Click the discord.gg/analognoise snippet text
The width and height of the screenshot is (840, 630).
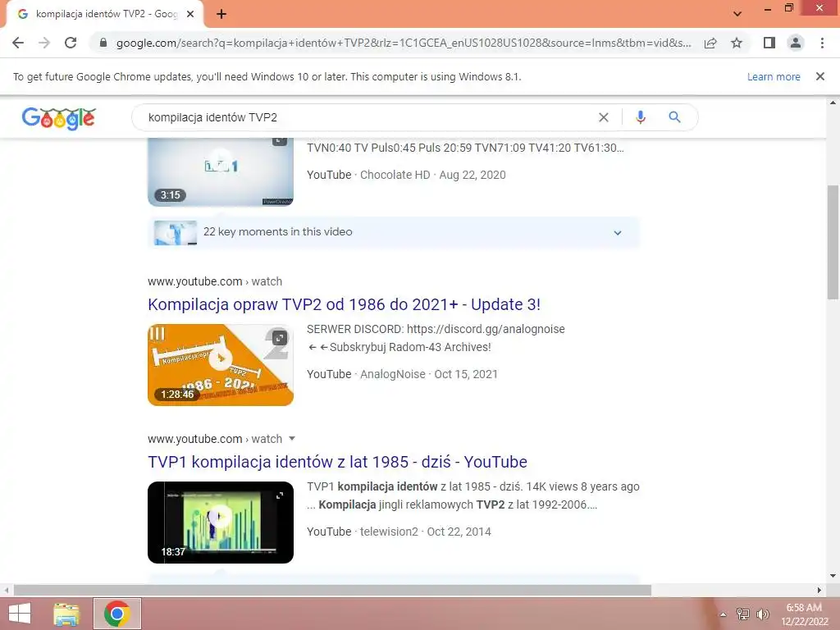coord(486,329)
